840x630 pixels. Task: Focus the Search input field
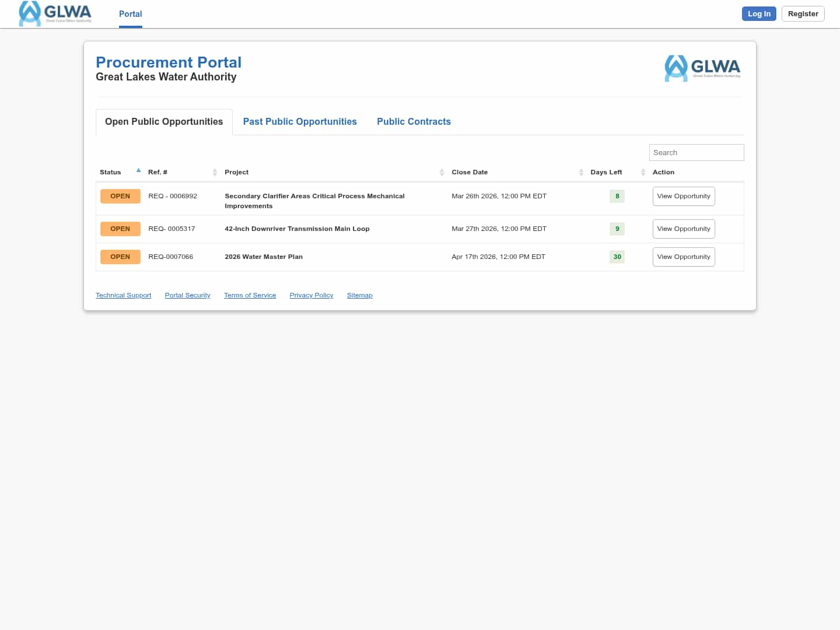click(696, 152)
